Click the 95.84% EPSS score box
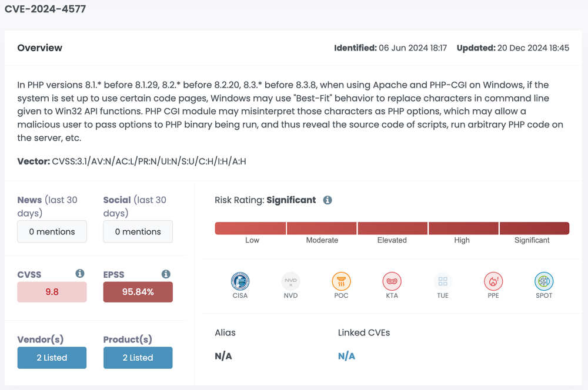The image size is (588, 390). 138,292
